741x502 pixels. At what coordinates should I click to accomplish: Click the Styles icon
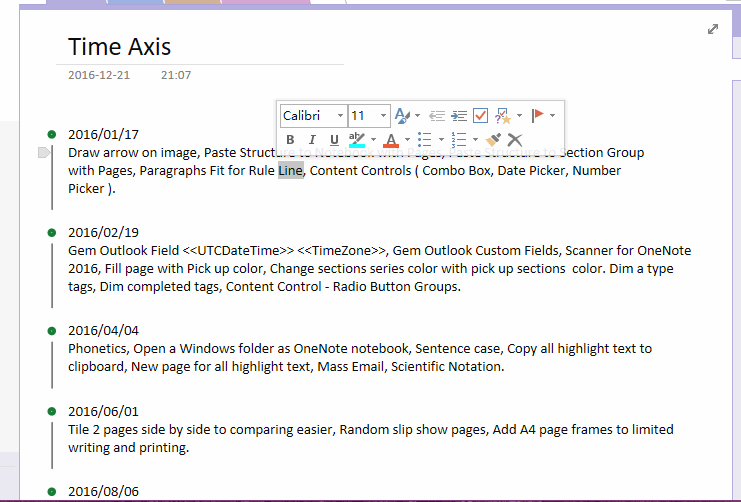pyautogui.click(x=402, y=116)
